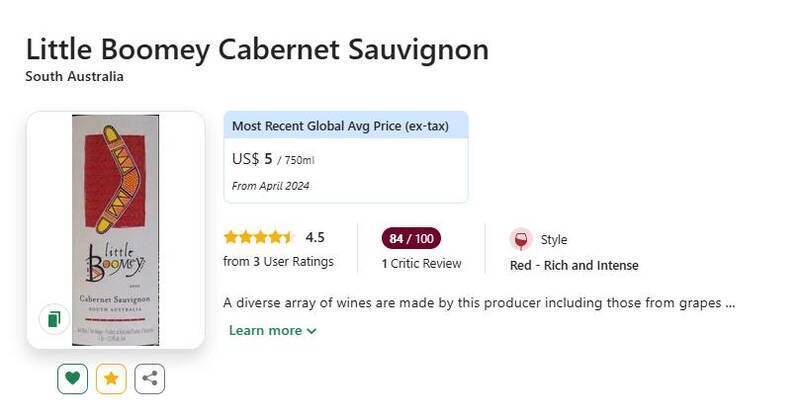The height and width of the screenshot is (417, 800).
Task: Click the Little Boomey wine label thumbnail
Action: coord(115,229)
